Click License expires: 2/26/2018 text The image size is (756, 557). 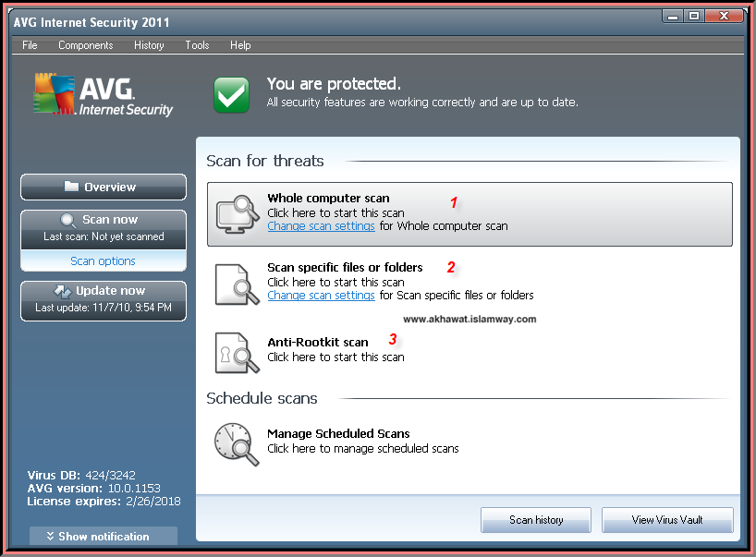[104, 501]
